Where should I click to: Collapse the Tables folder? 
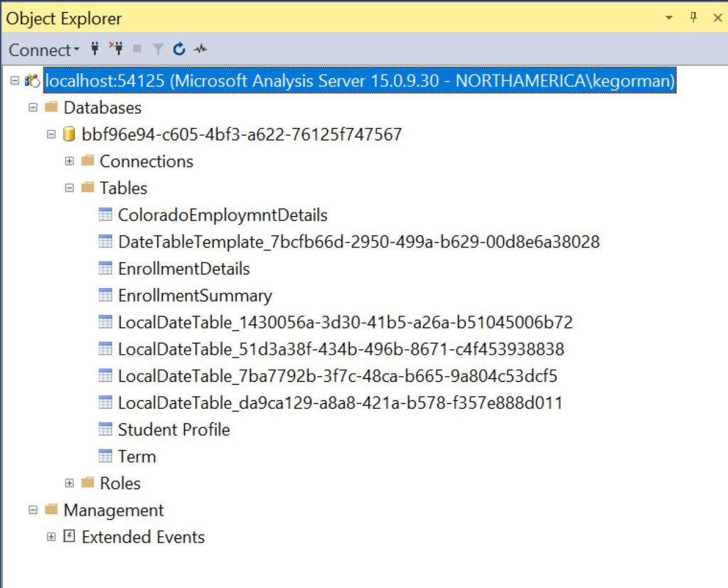pos(69,188)
